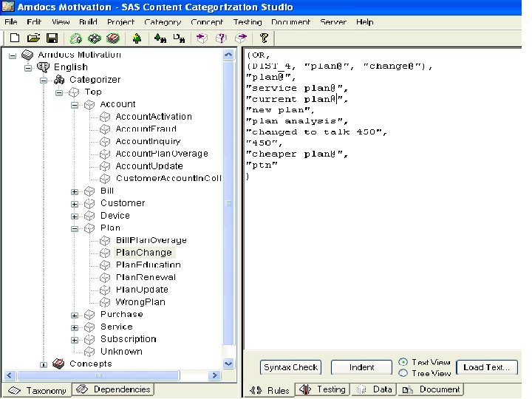Click the white down-arrow category icon
Image resolution: width=532 pixels, height=399 pixels.
pyautogui.click(x=179, y=38)
